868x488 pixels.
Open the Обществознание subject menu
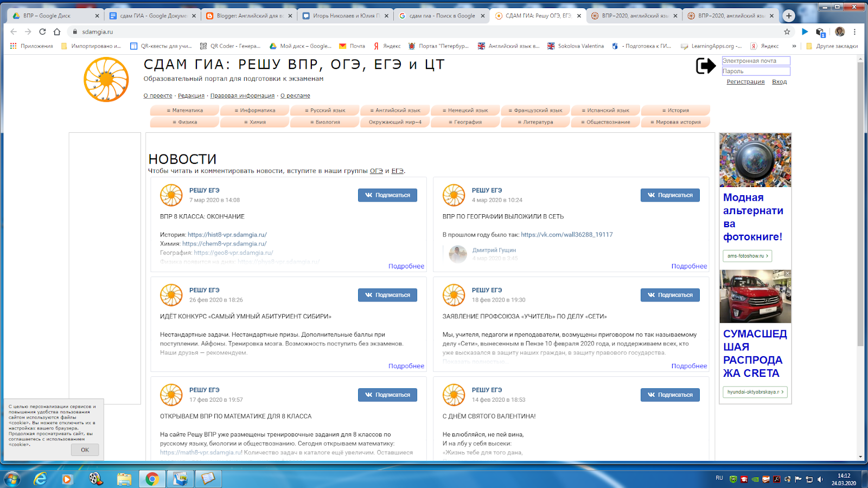(x=605, y=123)
